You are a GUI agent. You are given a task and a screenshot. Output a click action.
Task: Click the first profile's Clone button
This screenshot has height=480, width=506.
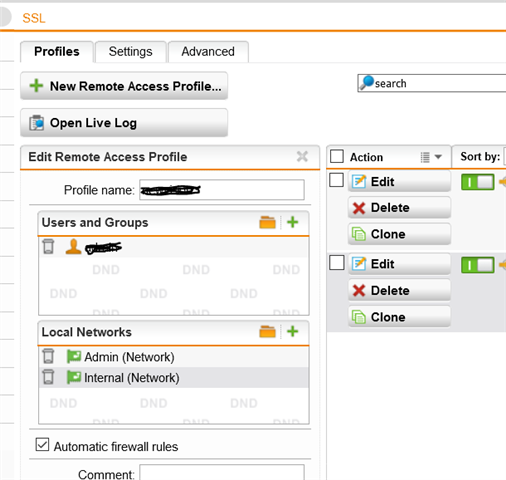click(x=399, y=234)
